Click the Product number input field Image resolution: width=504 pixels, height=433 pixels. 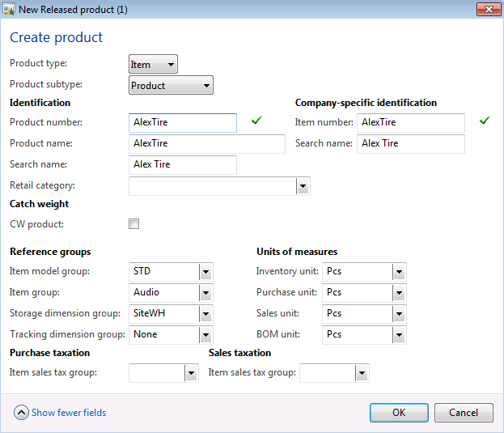(x=182, y=123)
